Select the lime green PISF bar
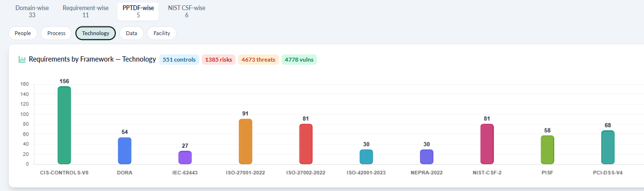The image size is (644, 191). [547, 150]
